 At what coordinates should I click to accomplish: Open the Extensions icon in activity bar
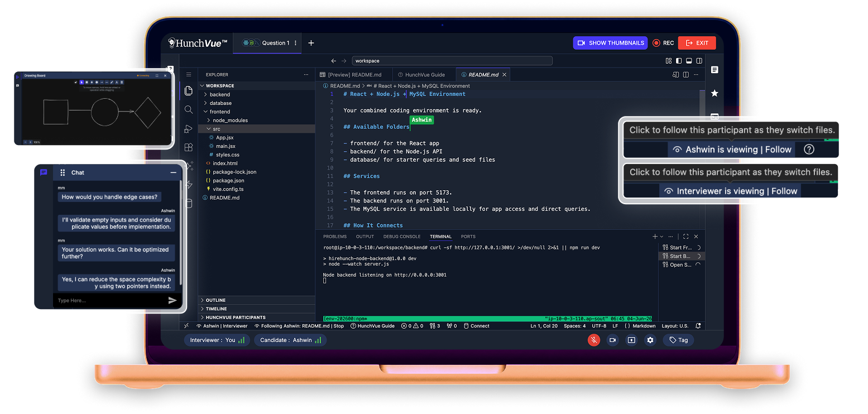coord(189,147)
